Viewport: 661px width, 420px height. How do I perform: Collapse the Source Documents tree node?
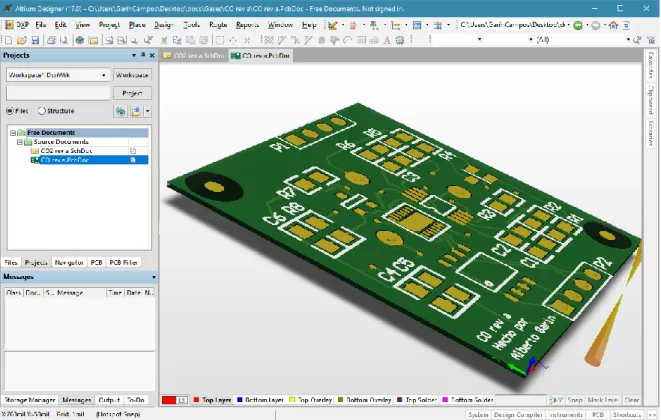coord(20,142)
